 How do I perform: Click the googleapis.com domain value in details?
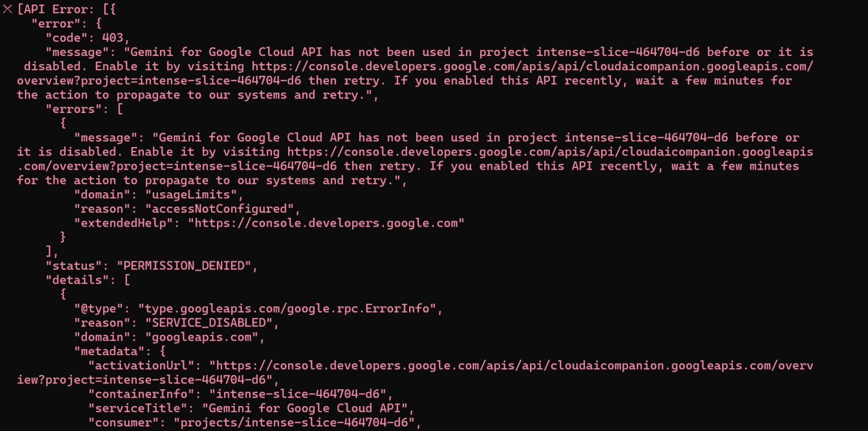pos(205,337)
